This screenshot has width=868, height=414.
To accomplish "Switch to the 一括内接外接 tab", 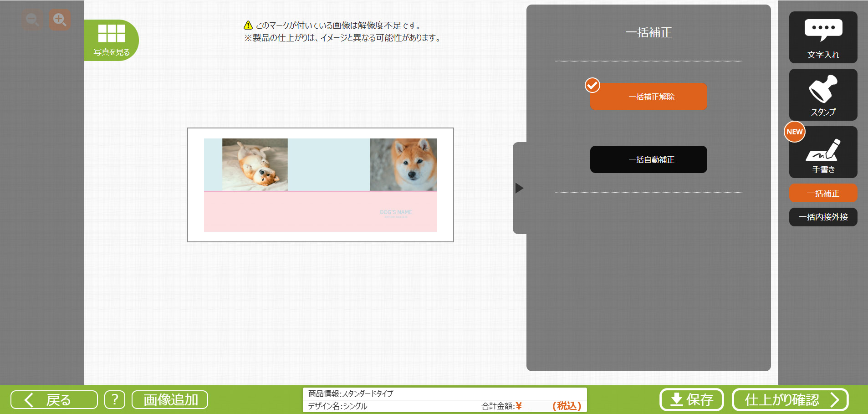I will [823, 217].
